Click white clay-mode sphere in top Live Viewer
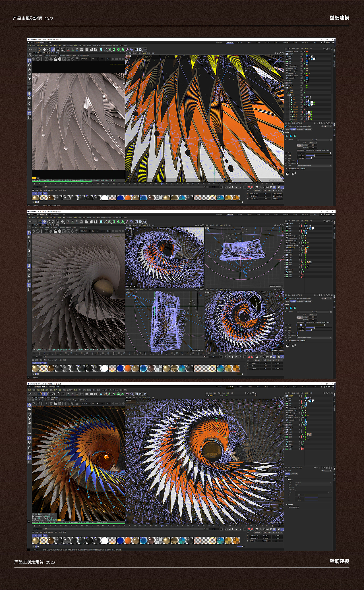 [60, 59]
